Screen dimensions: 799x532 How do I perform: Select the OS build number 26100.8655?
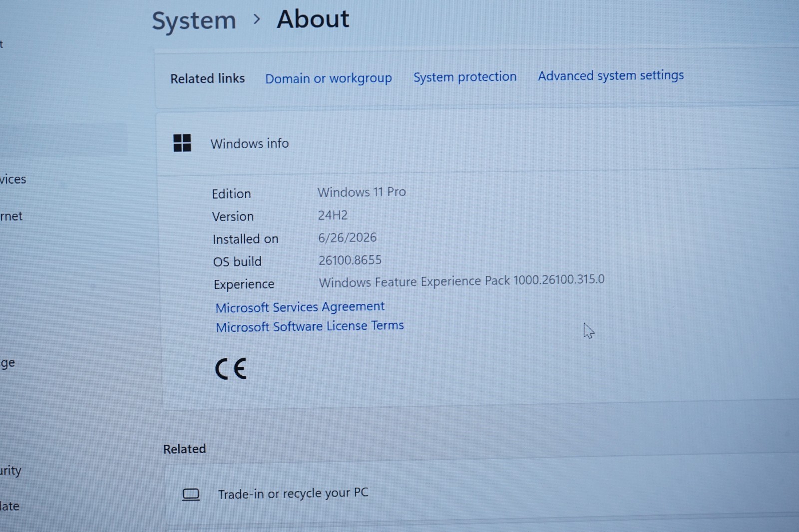point(350,260)
